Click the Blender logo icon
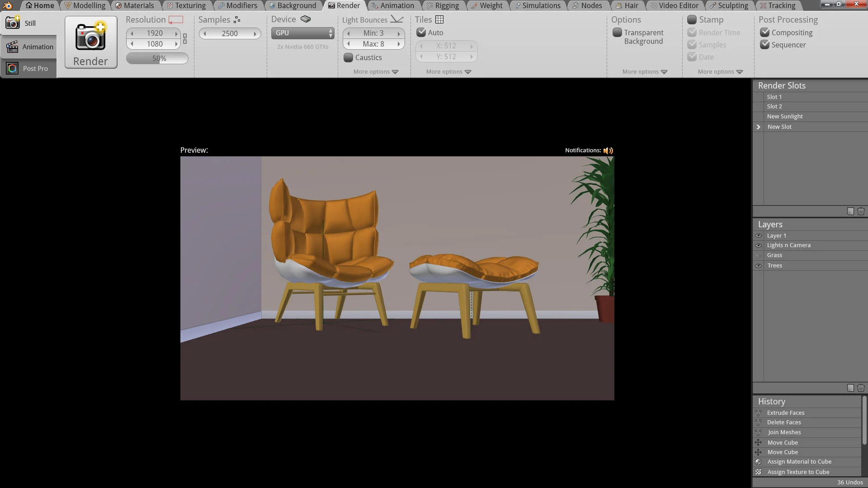This screenshot has height=488, width=868. (8, 5)
